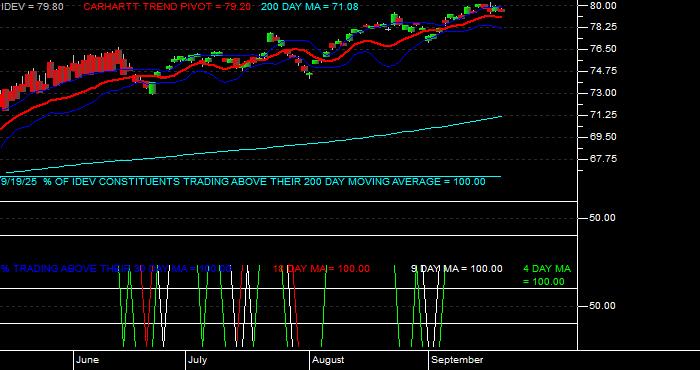Select the June marker on the time axis

88,360
